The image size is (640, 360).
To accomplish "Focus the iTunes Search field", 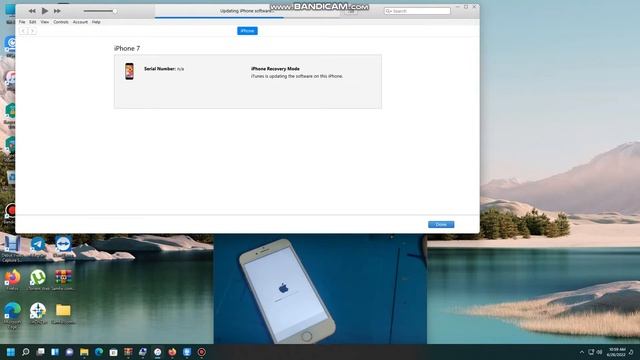I will coord(417,11).
